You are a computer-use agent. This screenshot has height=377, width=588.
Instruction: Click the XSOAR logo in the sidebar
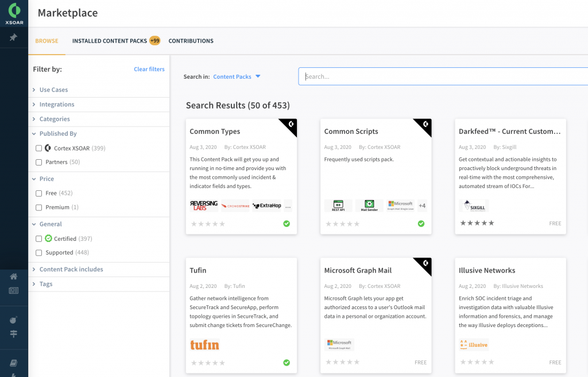[14, 13]
